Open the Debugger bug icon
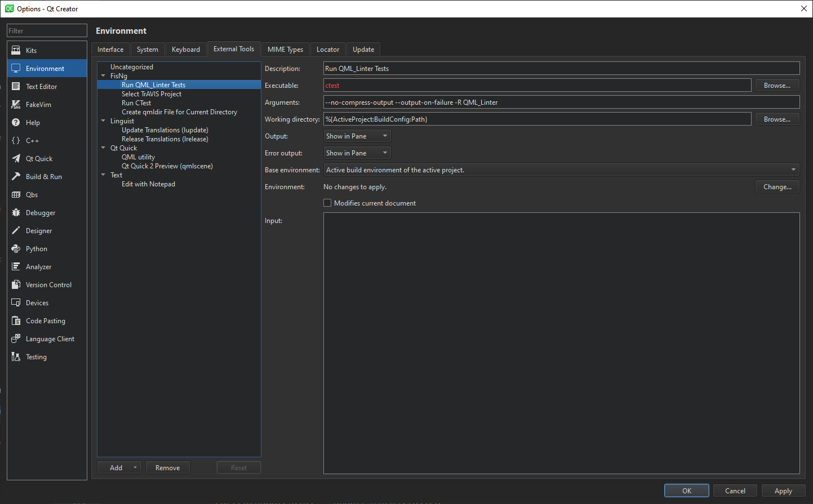 click(16, 212)
